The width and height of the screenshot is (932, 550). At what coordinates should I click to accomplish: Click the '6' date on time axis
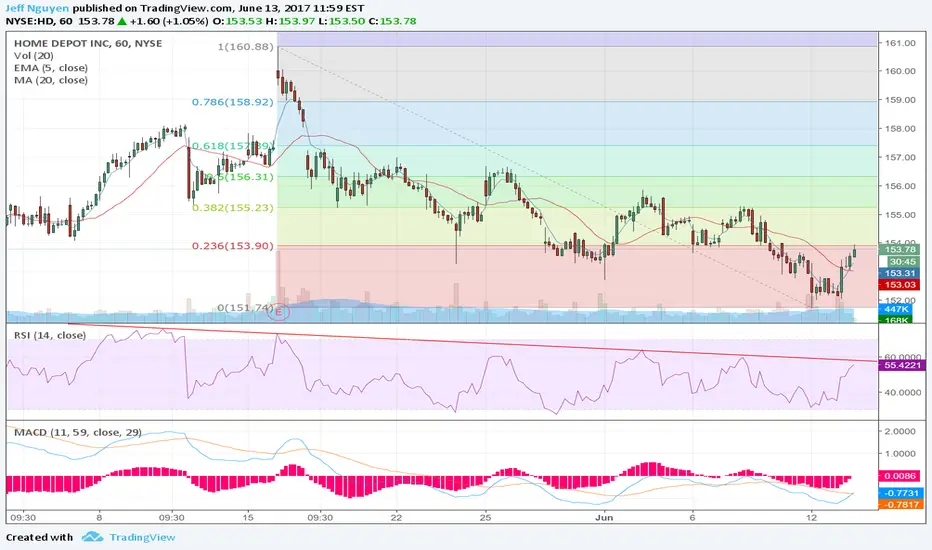click(x=692, y=517)
